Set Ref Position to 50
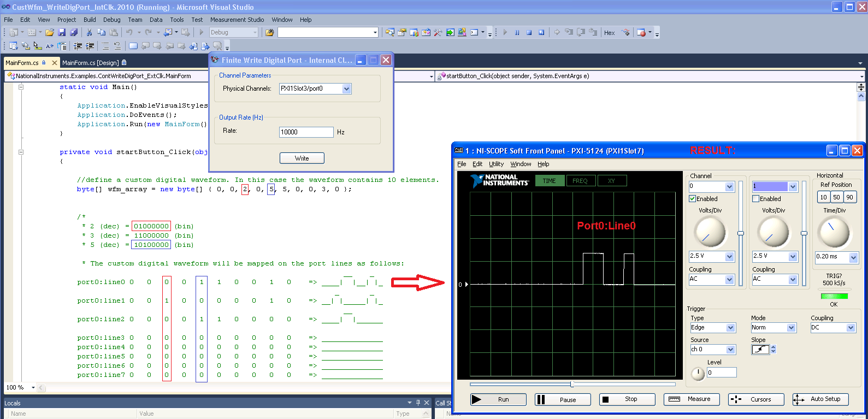 [x=837, y=197]
